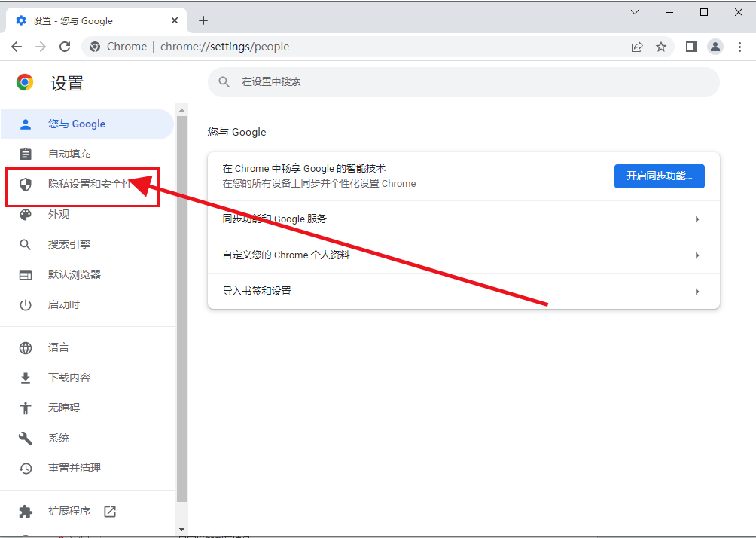Screen dimensions: 756x538
Task: Open 无障碍 settings section
Action: [x=87, y=408]
